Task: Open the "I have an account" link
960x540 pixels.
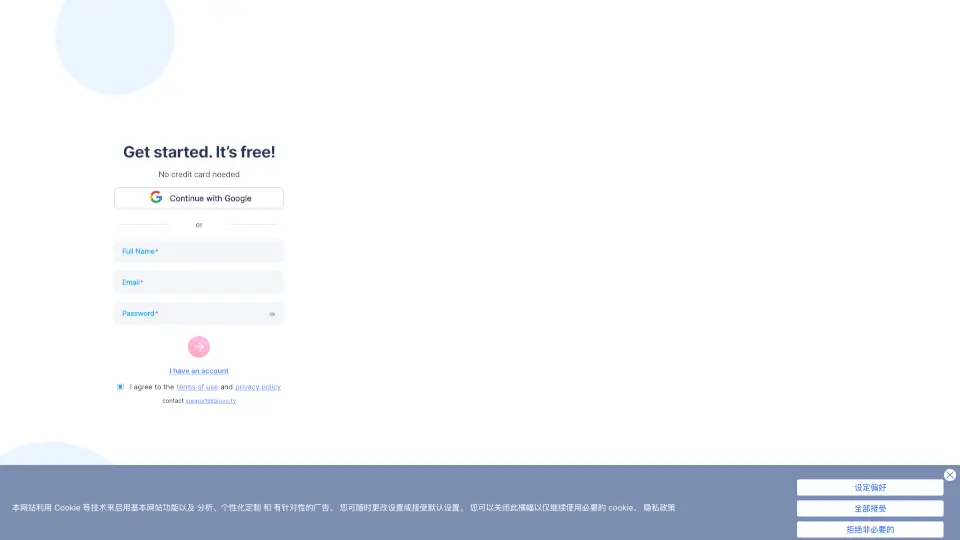Action: point(199,371)
